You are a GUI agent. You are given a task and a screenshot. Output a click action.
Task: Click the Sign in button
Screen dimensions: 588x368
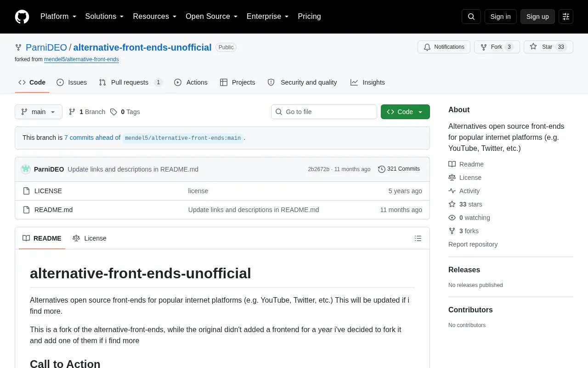point(501,17)
